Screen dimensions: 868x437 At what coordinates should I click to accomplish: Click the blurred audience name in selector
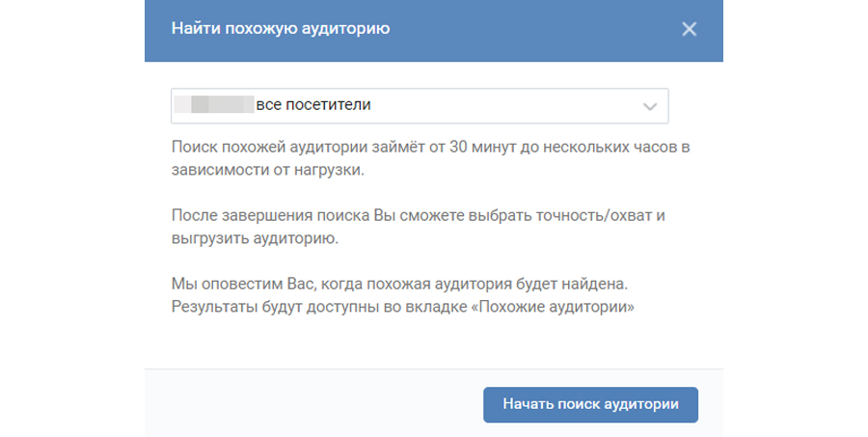click(220, 105)
